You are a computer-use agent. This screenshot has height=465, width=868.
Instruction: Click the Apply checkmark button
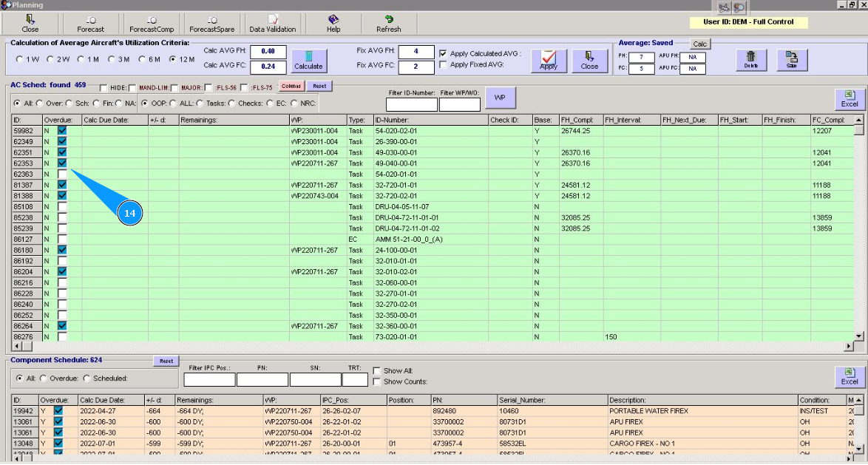click(549, 60)
